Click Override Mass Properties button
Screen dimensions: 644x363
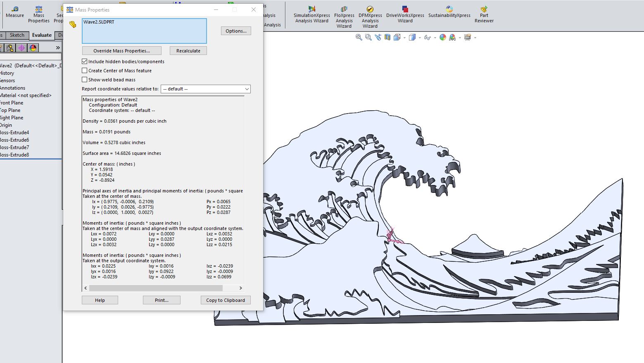(121, 50)
